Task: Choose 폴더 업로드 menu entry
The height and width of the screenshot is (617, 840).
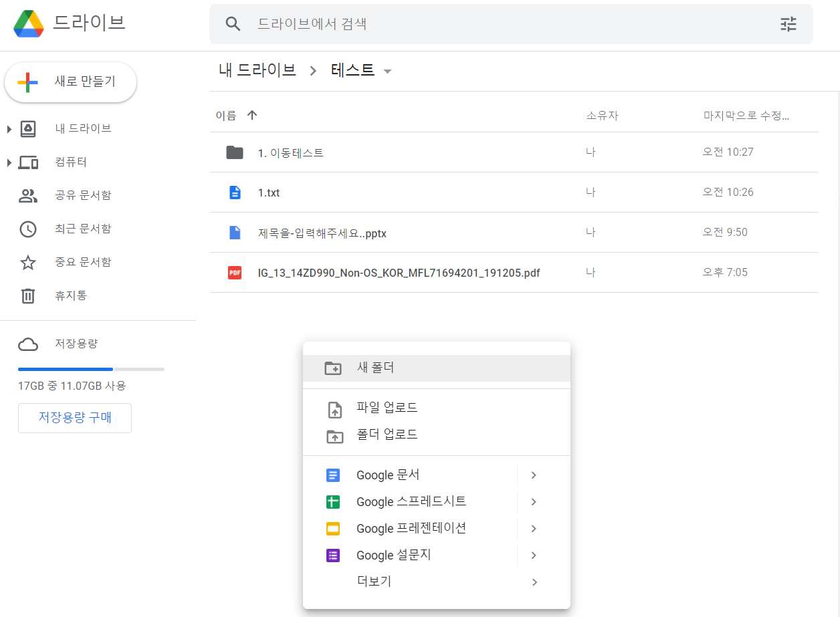Action: point(437,435)
